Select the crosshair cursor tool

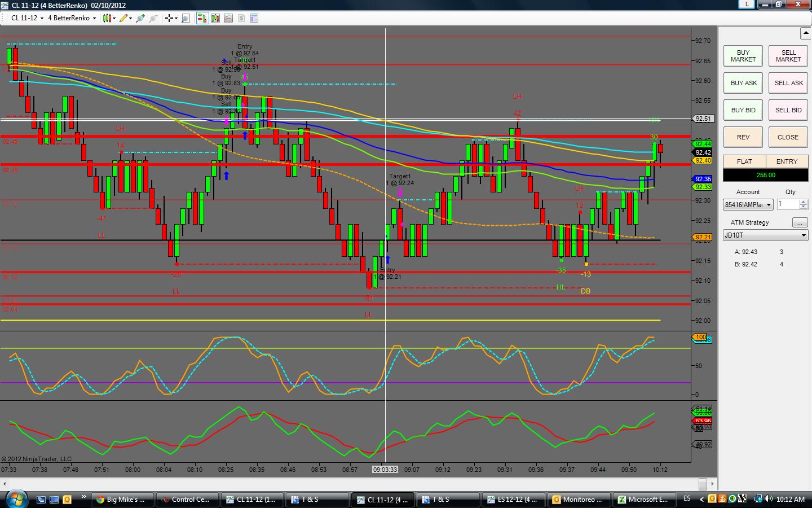tap(169, 18)
